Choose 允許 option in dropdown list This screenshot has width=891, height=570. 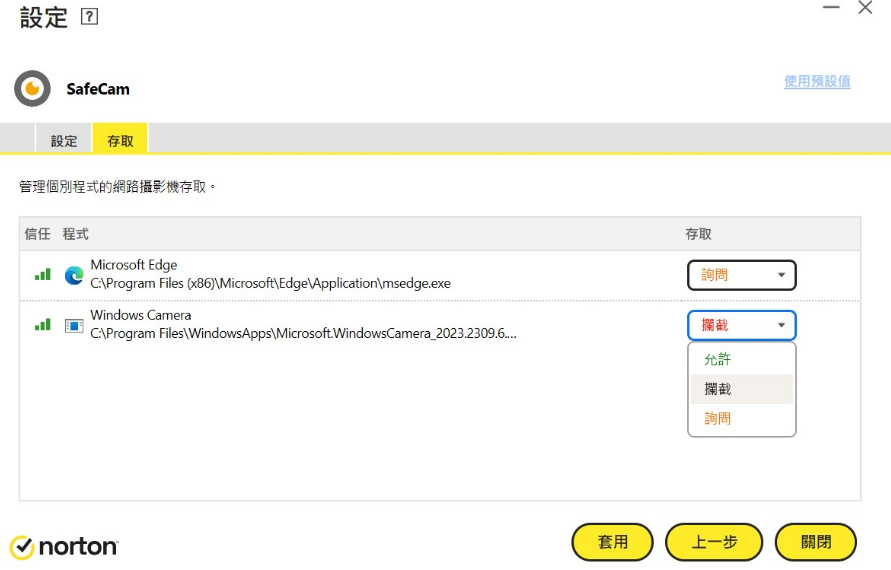(742, 359)
